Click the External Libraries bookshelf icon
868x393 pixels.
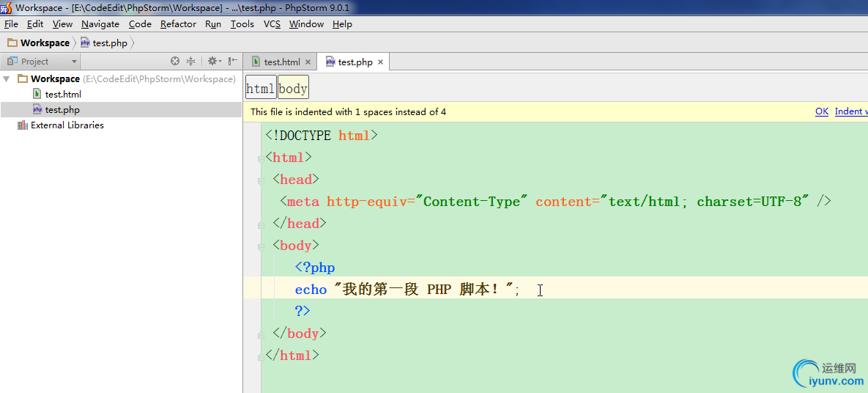[x=23, y=125]
